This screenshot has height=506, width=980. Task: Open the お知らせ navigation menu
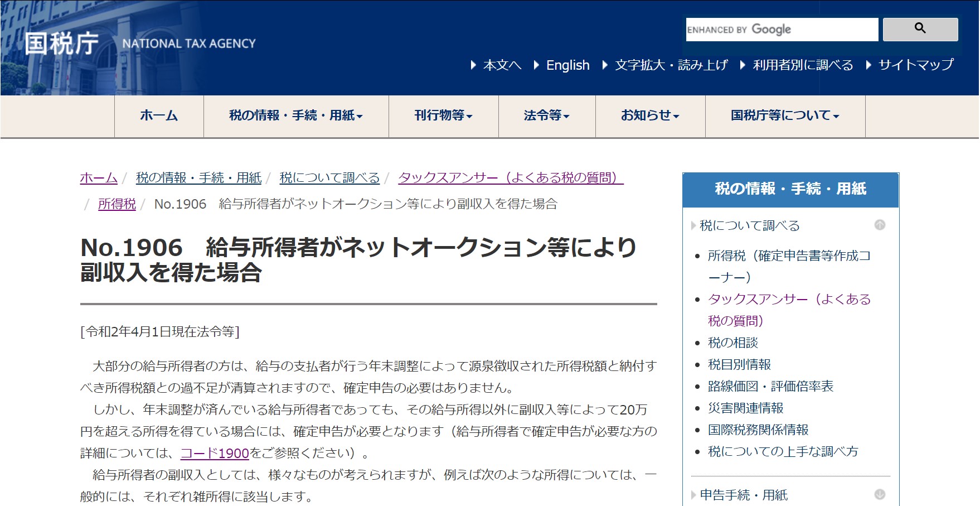coord(650,115)
